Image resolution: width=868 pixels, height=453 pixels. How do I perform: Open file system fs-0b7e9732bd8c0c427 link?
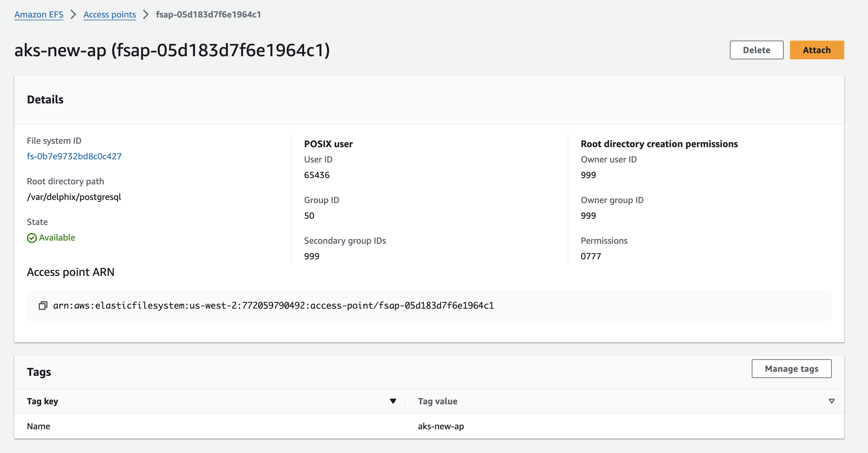coord(74,156)
